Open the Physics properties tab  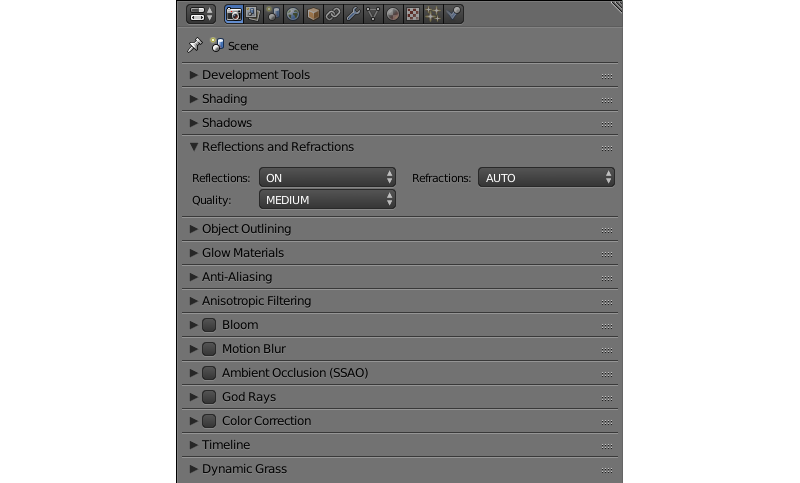click(453, 14)
